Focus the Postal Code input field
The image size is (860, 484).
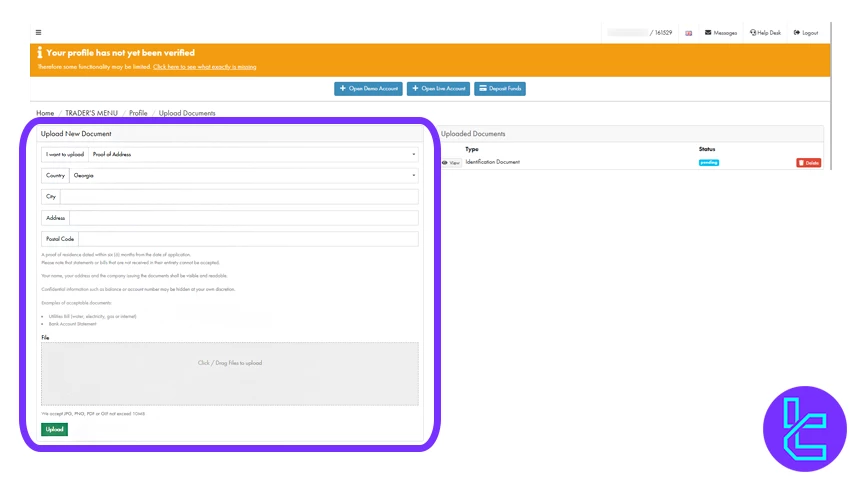pyautogui.click(x=248, y=239)
